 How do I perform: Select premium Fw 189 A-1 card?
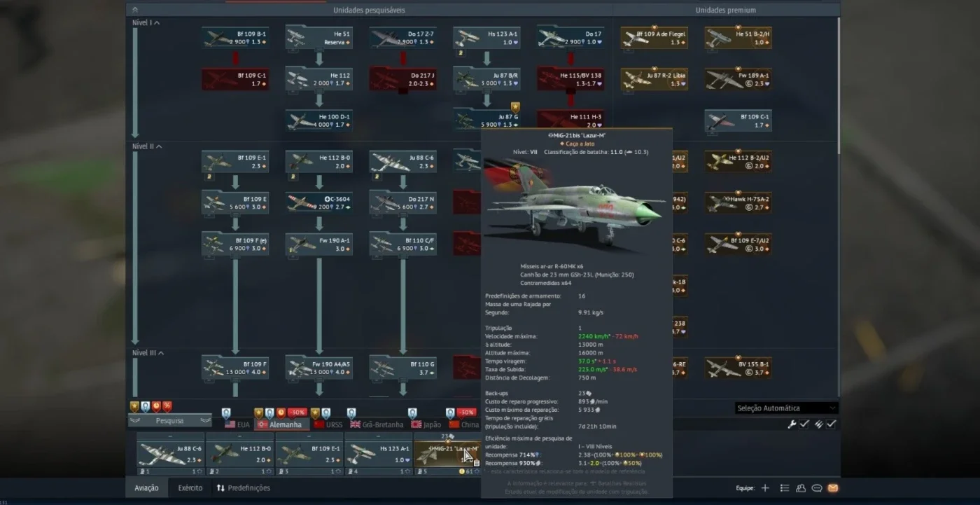[x=738, y=79]
